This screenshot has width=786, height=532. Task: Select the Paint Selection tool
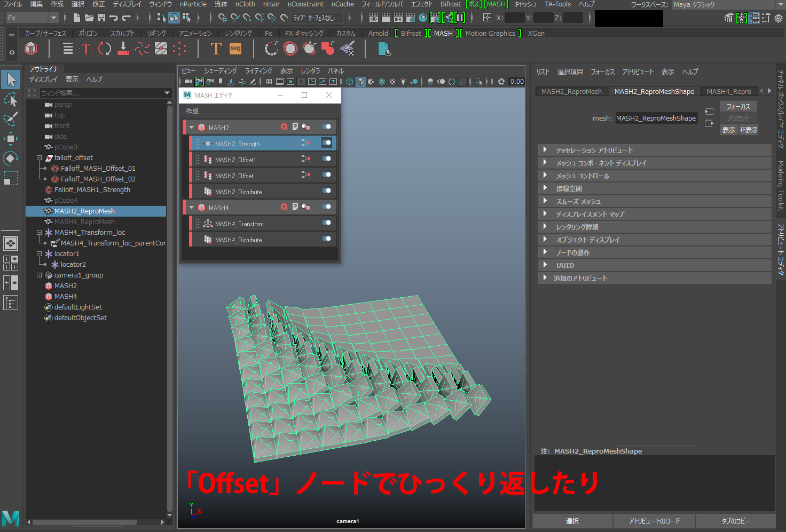click(11, 119)
